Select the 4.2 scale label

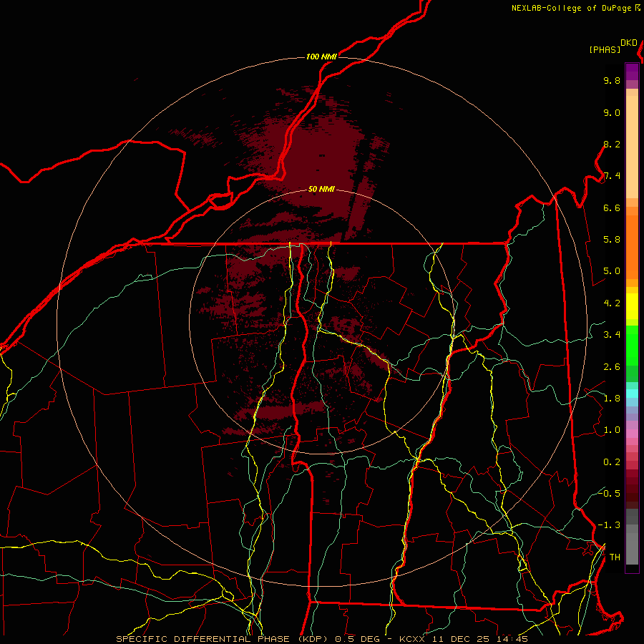pos(612,303)
